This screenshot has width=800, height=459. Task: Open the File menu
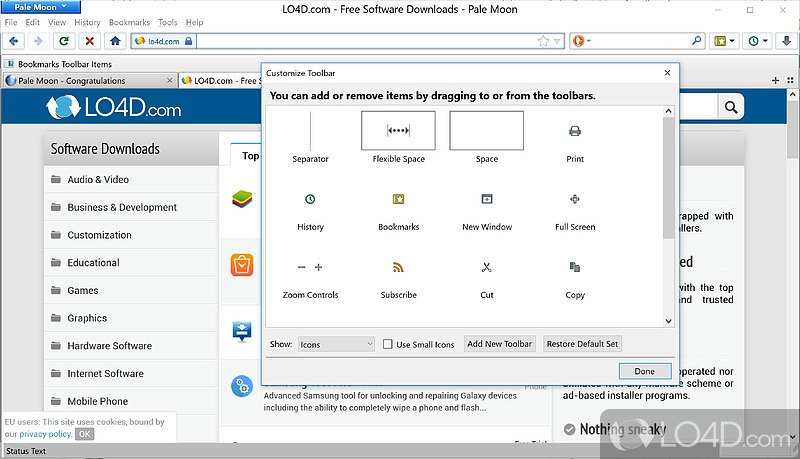[x=11, y=22]
